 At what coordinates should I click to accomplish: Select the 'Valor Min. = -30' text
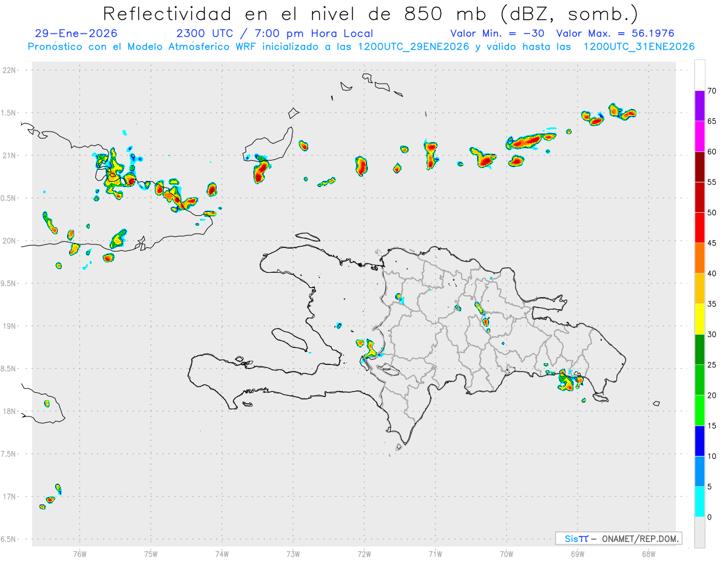tap(497, 33)
